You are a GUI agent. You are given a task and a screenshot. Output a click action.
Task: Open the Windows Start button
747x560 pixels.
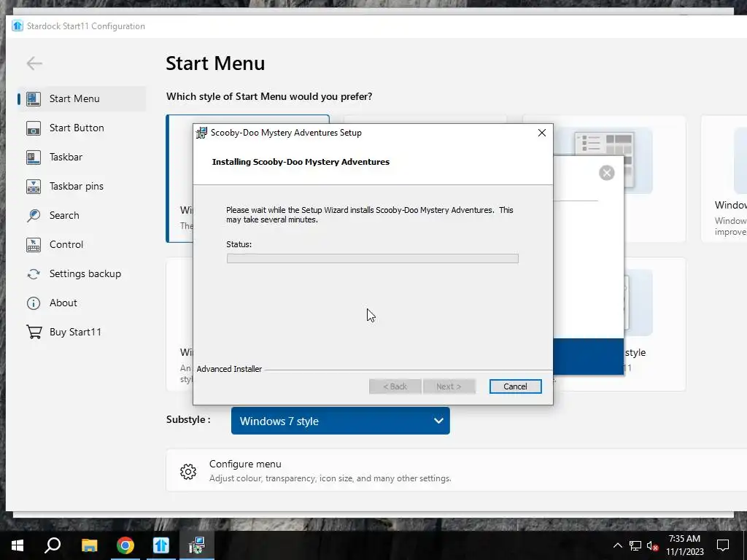tap(18, 545)
